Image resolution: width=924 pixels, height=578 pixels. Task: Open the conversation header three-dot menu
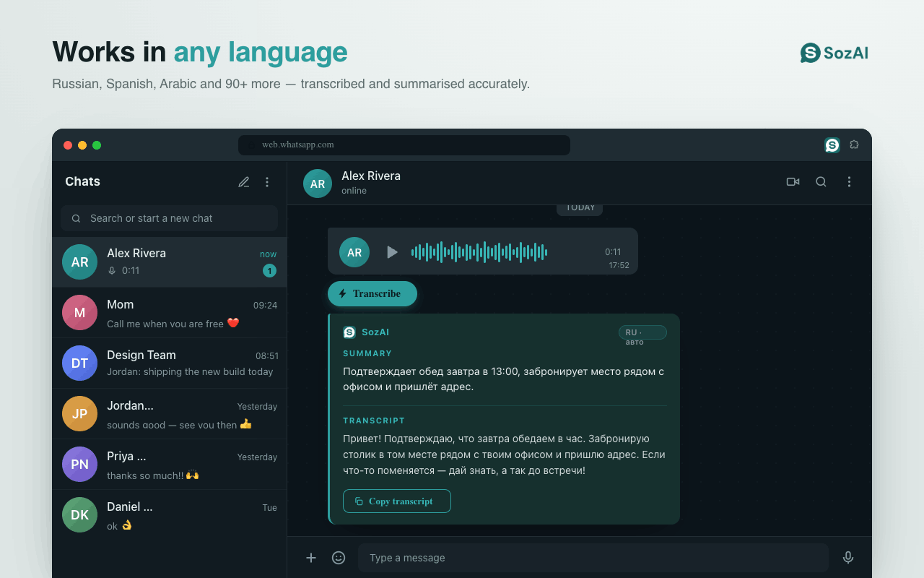(x=849, y=182)
